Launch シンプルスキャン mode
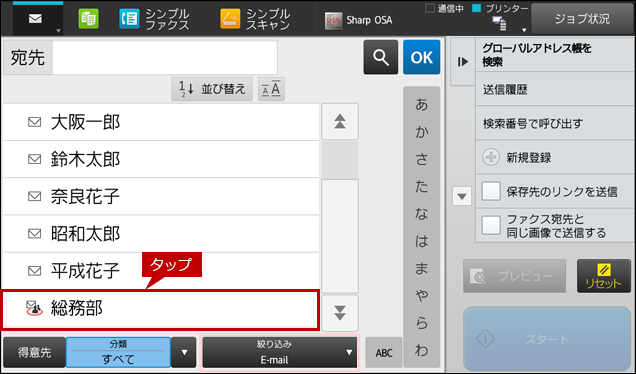The width and height of the screenshot is (636, 374). pos(255,19)
